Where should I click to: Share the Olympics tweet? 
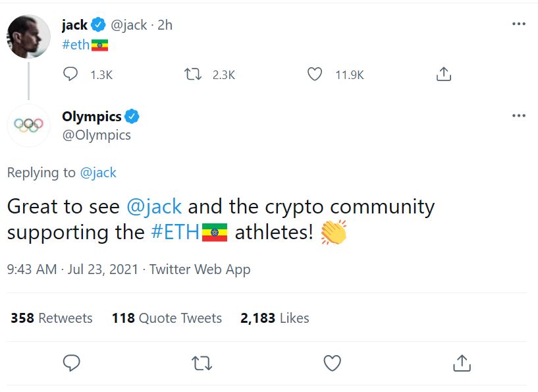click(462, 362)
